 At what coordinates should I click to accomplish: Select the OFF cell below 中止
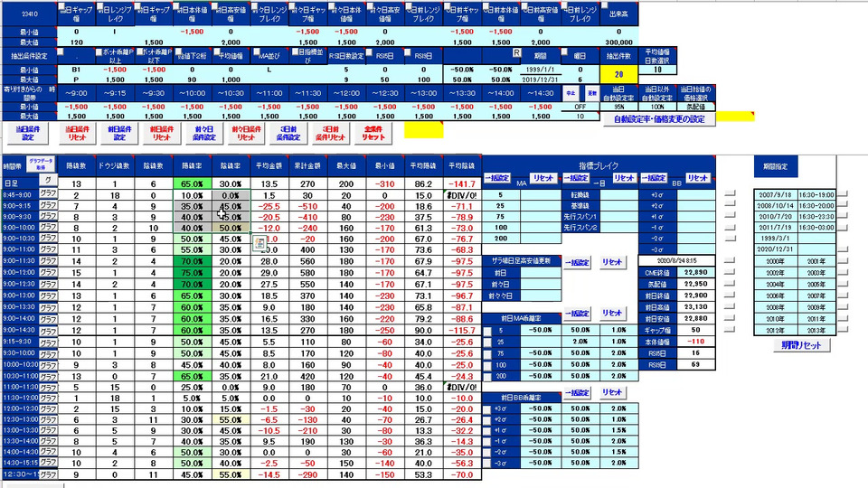580,107
